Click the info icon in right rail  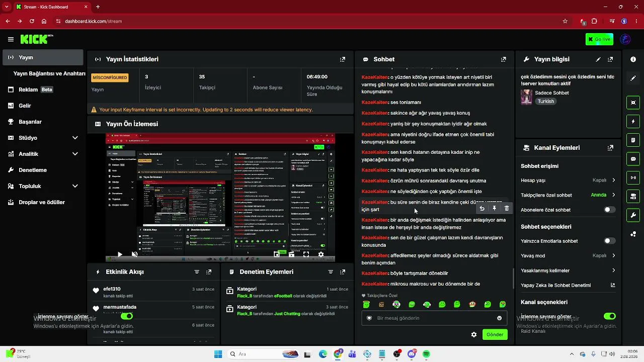click(x=633, y=59)
